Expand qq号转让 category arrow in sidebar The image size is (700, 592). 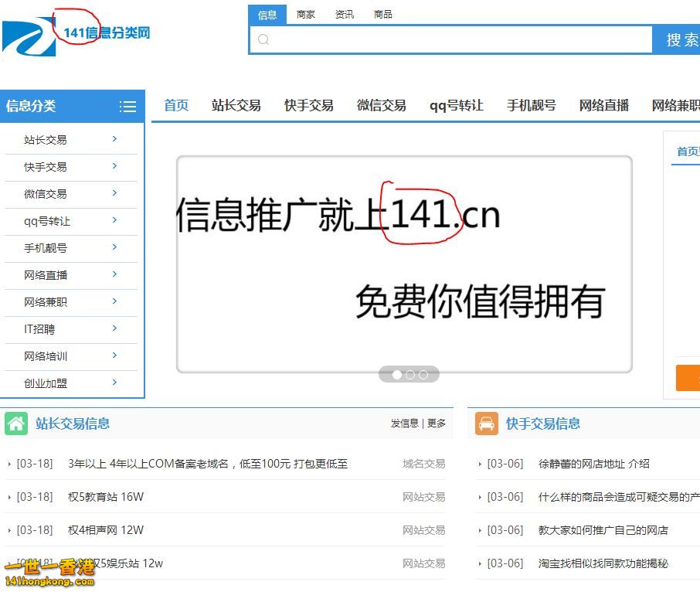pyautogui.click(x=114, y=220)
